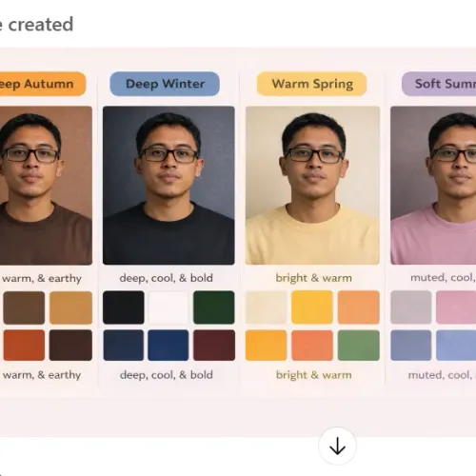Select the Deep Winter label
The height and width of the screenshot is (476, 476).
pos(165,84)
